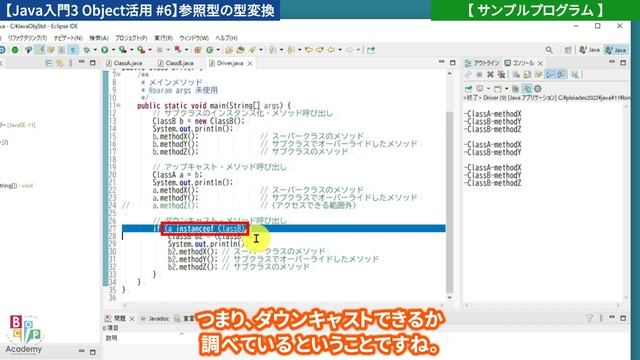
Task: Open the Debug button dropdown arrow
Action: click(x=96, y=50)
